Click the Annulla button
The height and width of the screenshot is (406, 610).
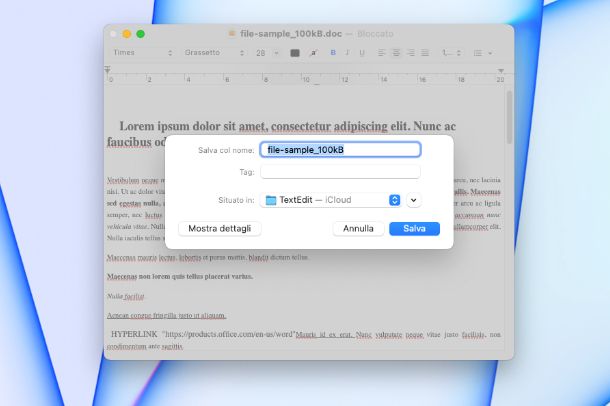(358, 229)
